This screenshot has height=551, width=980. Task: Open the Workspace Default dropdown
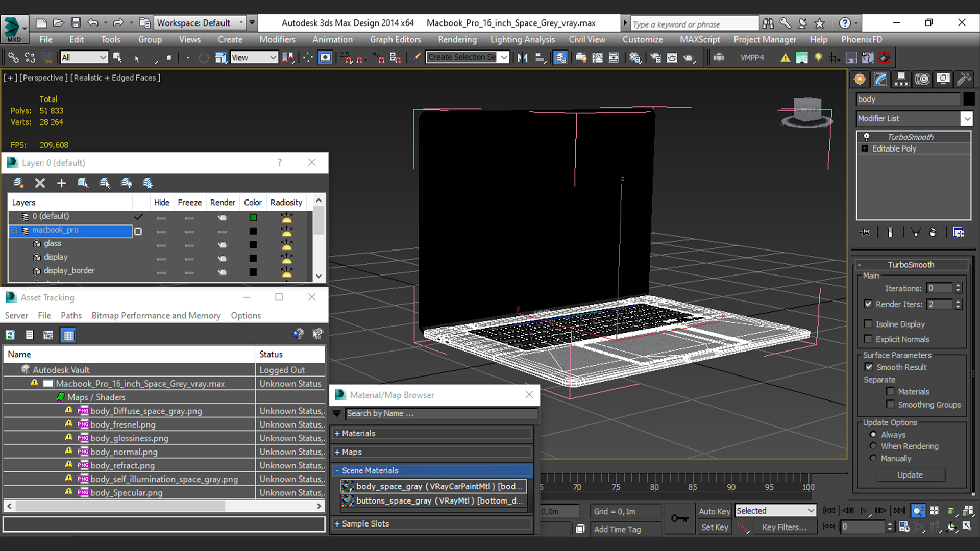point(199,23)
